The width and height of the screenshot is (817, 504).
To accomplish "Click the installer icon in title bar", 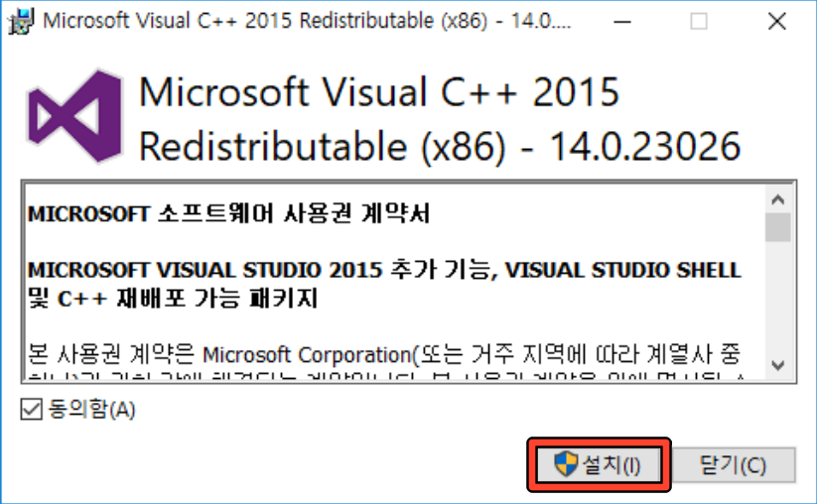I will tap(21, 22).
